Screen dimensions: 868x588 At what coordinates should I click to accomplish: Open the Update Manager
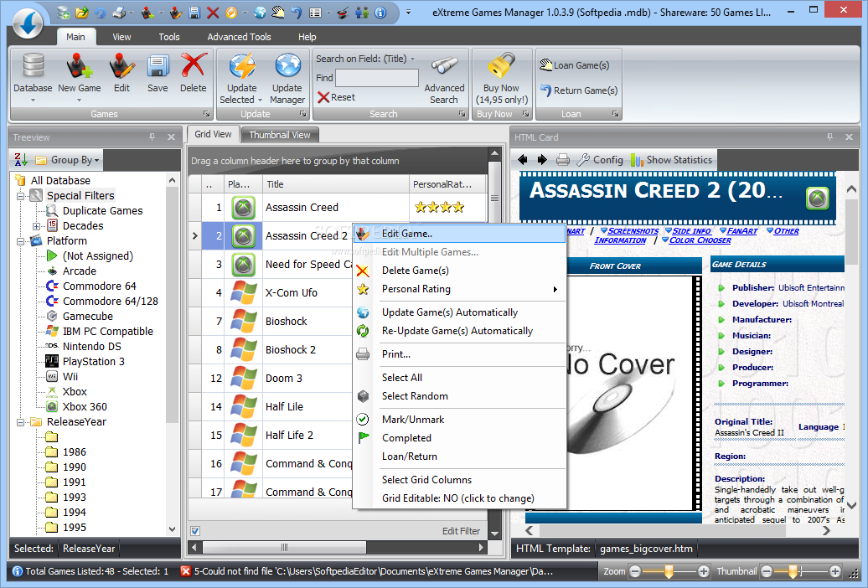287,78
